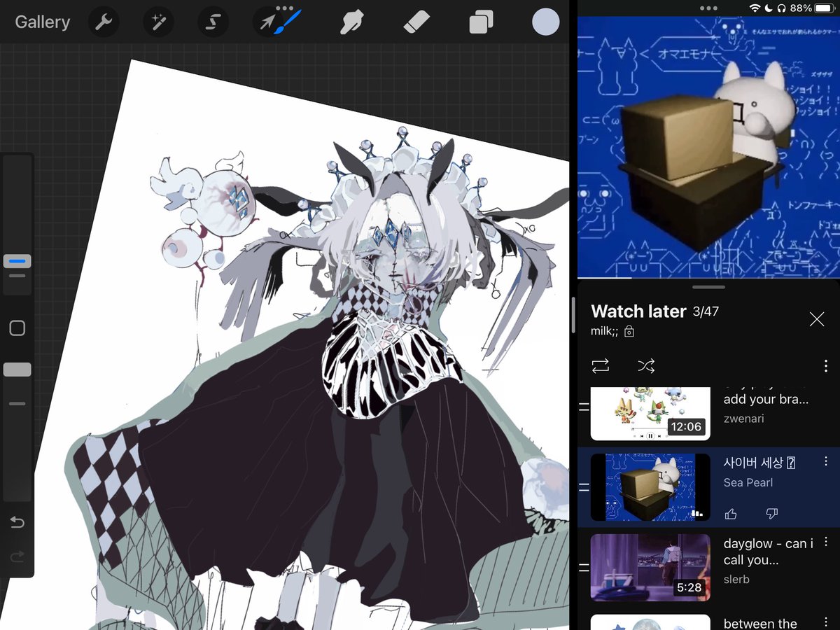The image size is (840, 630).
Task: Grab the reorder handle of dayglow video
Action: (584, 567)
